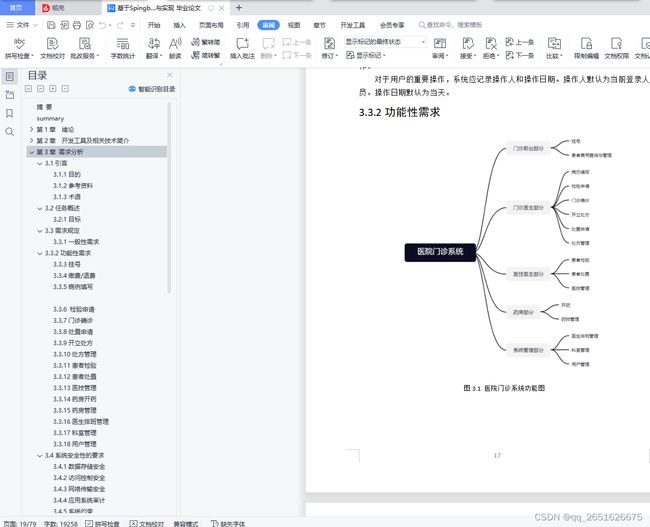Image resolution: width=650 pixels, height=527 pixels.
Task: Open 字数统计 word count
Action: [123, 48]
